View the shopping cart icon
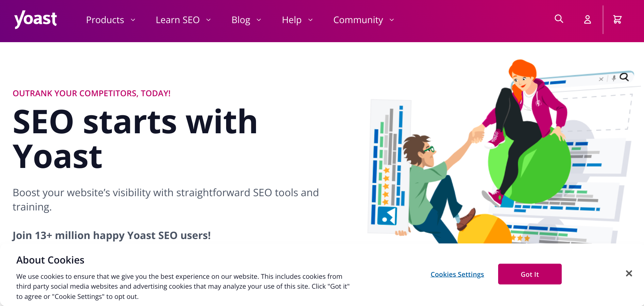 point(617,19)
